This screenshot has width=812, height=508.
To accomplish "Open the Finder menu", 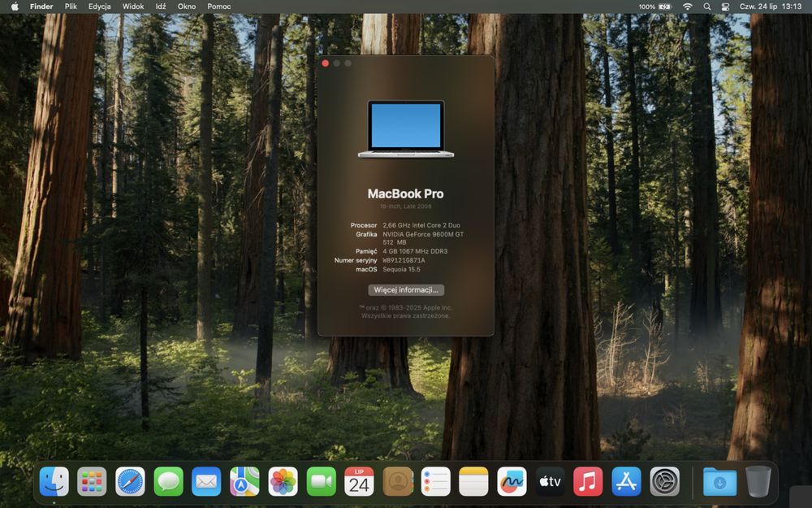I will click(x=41, y=7).
